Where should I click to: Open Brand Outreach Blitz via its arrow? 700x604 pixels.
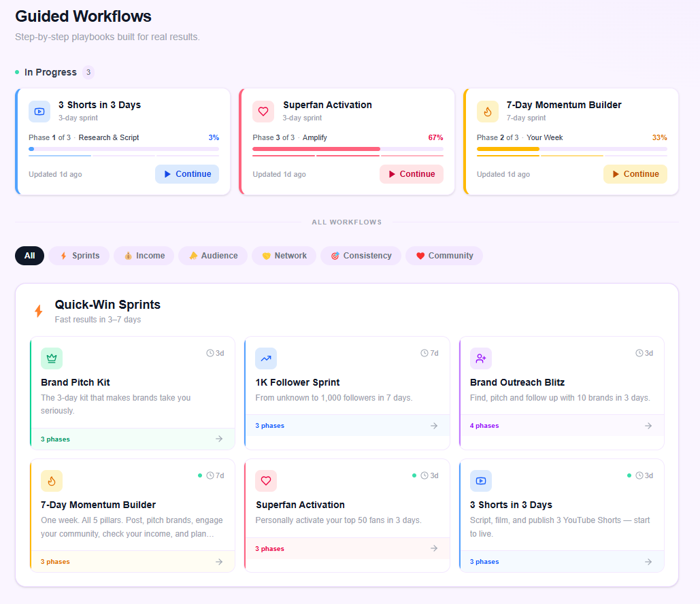point(648,426)
